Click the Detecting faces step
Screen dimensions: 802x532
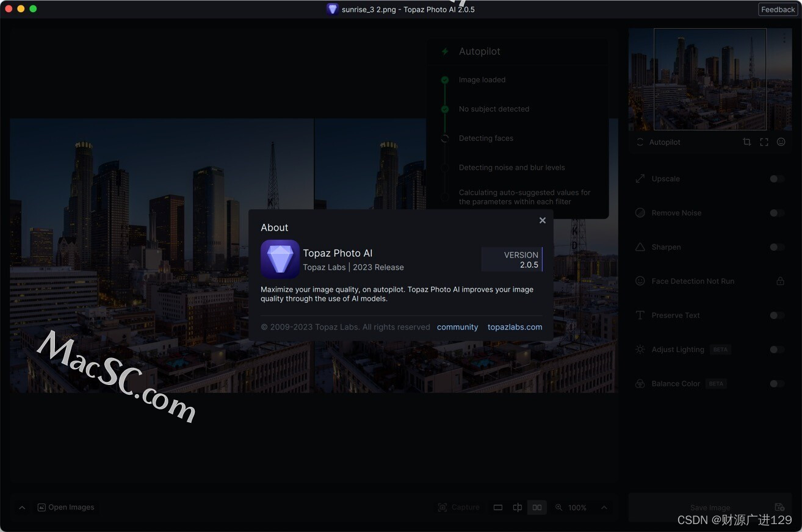click(x=486, y=138)
